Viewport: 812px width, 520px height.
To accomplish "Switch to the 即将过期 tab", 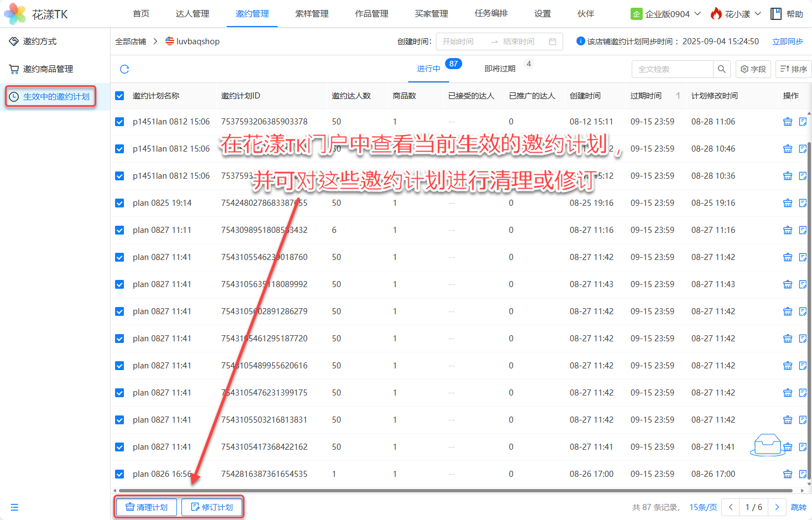I will [499, 69].
